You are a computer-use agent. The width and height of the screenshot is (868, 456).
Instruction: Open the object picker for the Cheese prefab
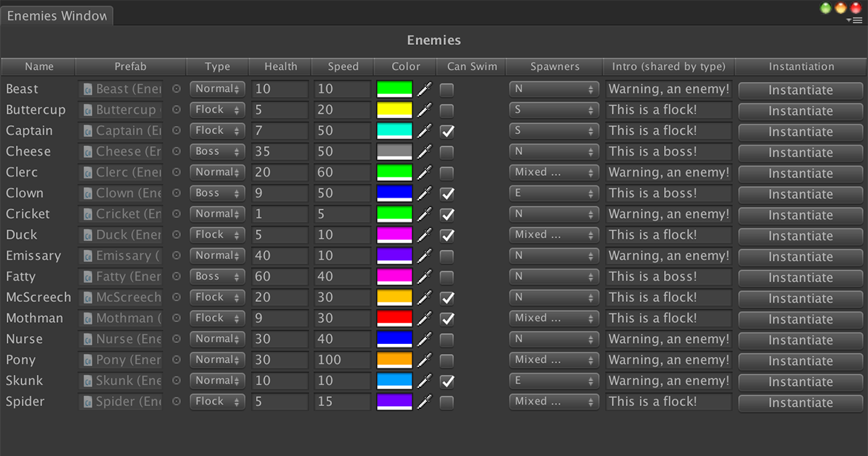pyautogui.click(x=176, y=151)
